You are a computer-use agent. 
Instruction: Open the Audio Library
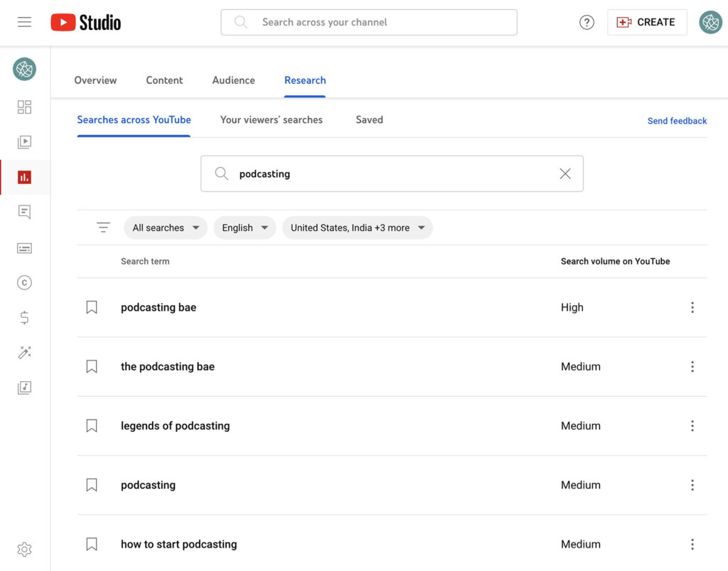tap(24, 387)
